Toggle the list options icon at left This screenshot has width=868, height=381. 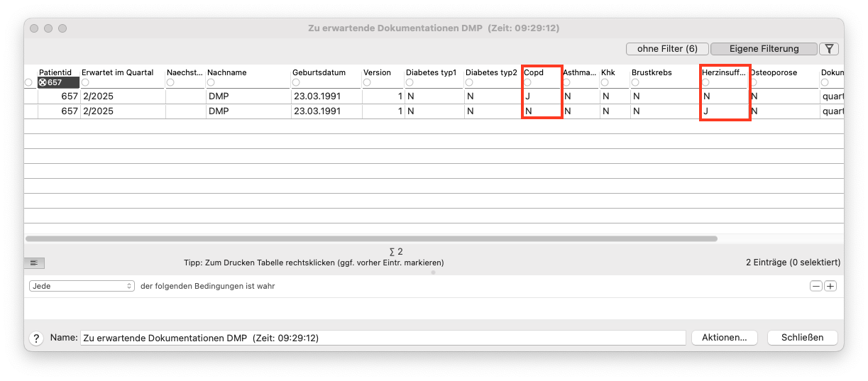pyautogui.click(x=34, y=263)
